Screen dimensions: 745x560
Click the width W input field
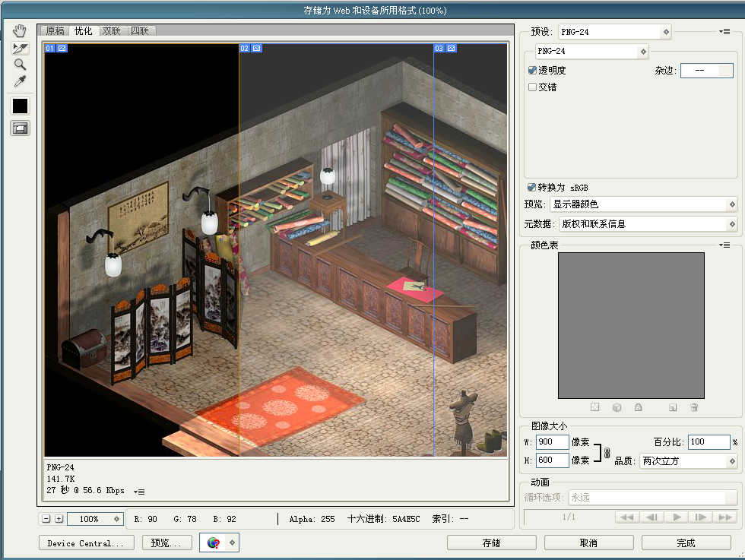coord(552,441)
